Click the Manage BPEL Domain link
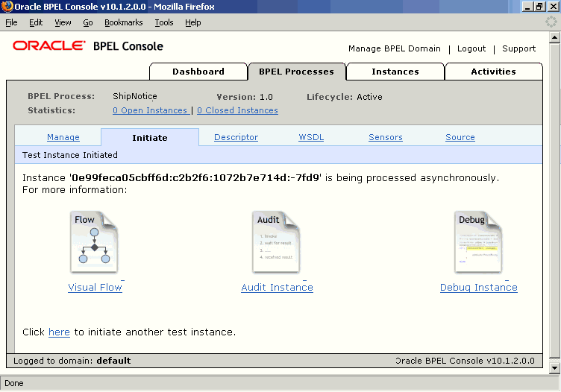 [395, 48]
